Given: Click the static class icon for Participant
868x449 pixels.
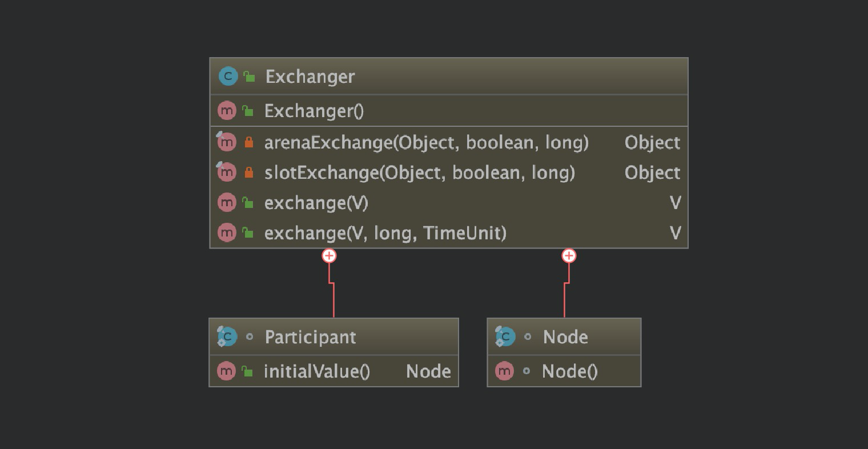Looking at the screenshot, I should (227, 336).
